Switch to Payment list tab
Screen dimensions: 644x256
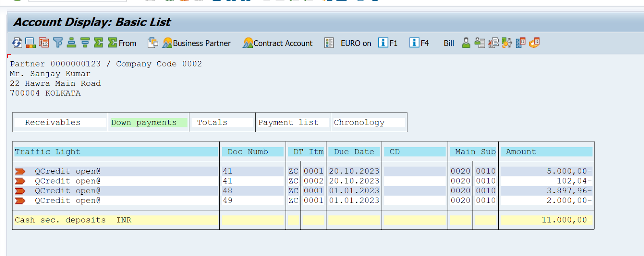(293, 122)
